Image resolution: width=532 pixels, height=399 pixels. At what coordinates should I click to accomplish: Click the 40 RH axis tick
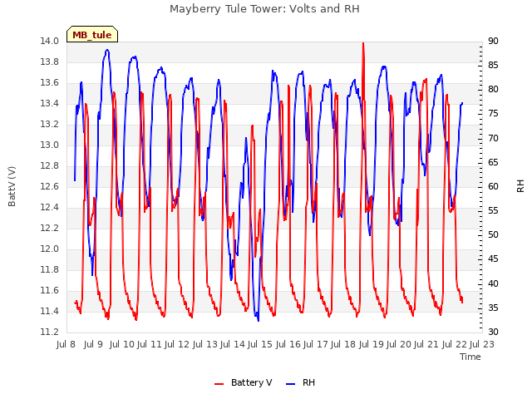pyautogui.click(x=493, y=283)
